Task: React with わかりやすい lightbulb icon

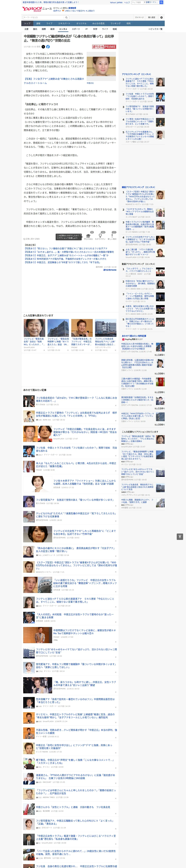Action: tap(100, 236)
